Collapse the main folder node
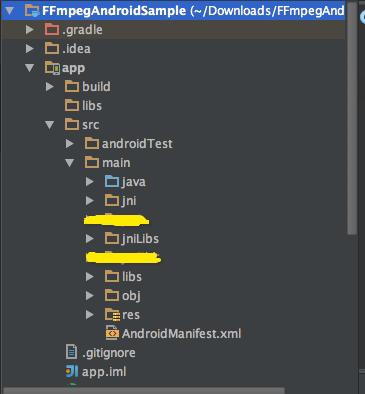Viewport: 365px width, 394px height. coord(69,163)
